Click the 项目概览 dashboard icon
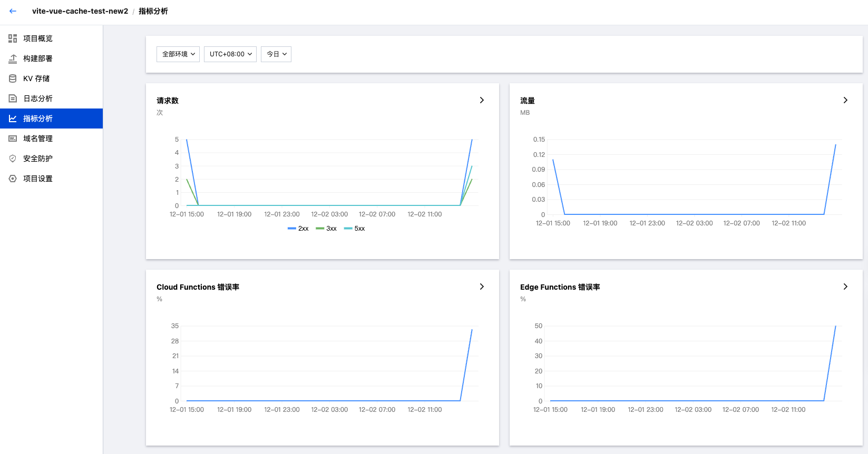868x454 pixels. point(13,38)
